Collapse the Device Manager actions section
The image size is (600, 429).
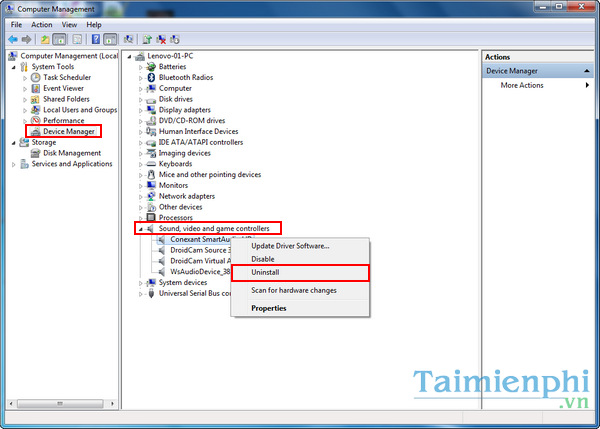(x=586, y=71)
